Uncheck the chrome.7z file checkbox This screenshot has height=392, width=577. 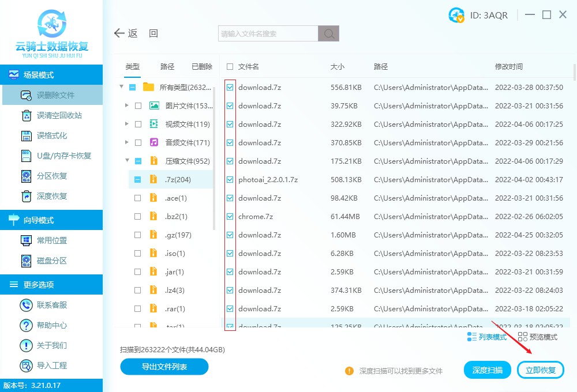coord(230,217)
